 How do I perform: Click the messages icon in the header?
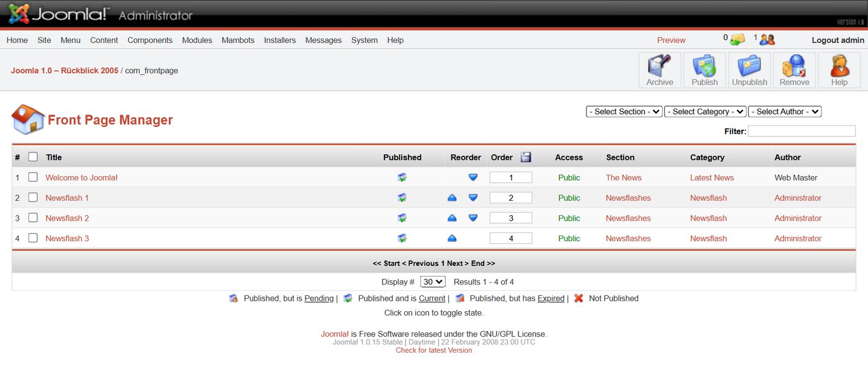[737, 40]
